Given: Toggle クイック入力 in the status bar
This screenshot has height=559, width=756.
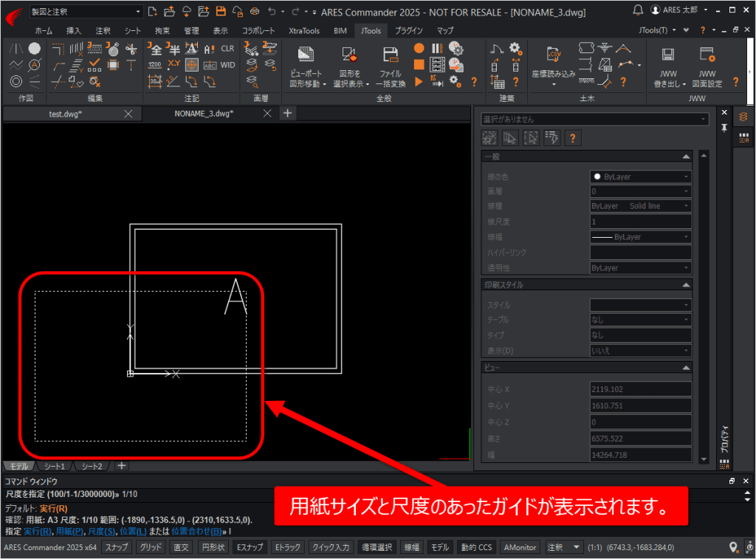Looking at the screenshot, I should (331, 547).
